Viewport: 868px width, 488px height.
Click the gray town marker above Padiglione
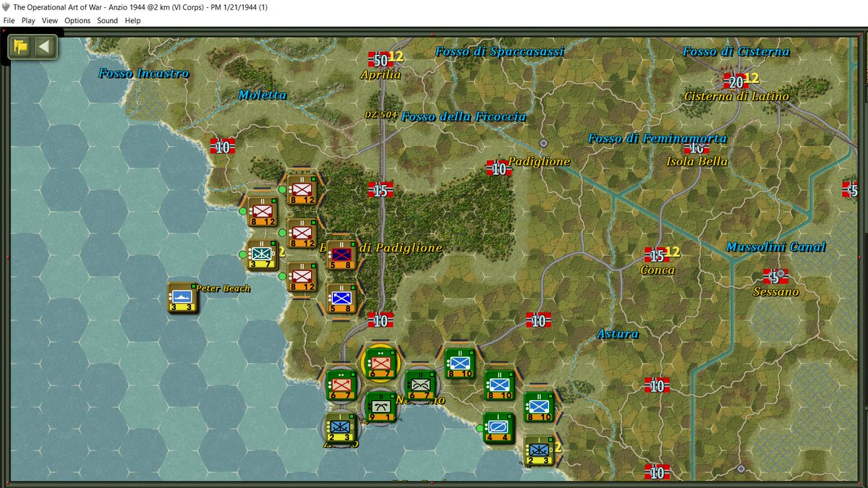pos(543,143)
